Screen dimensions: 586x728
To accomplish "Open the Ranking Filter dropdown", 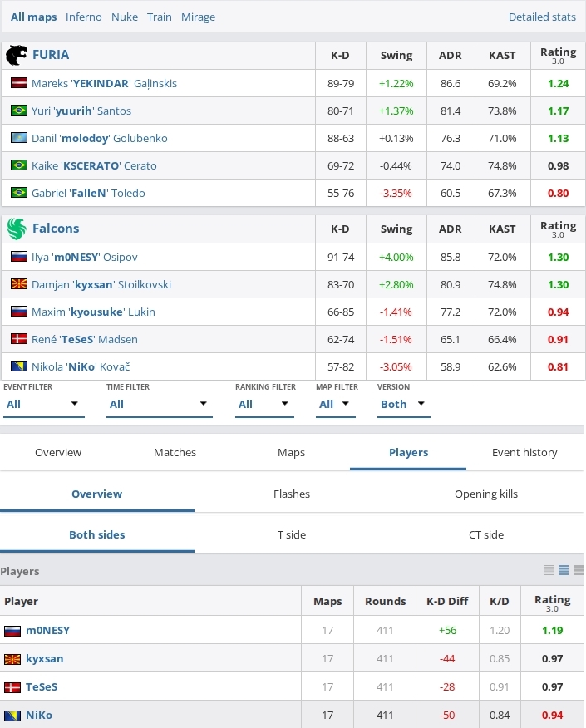I will tap(264, 405).
